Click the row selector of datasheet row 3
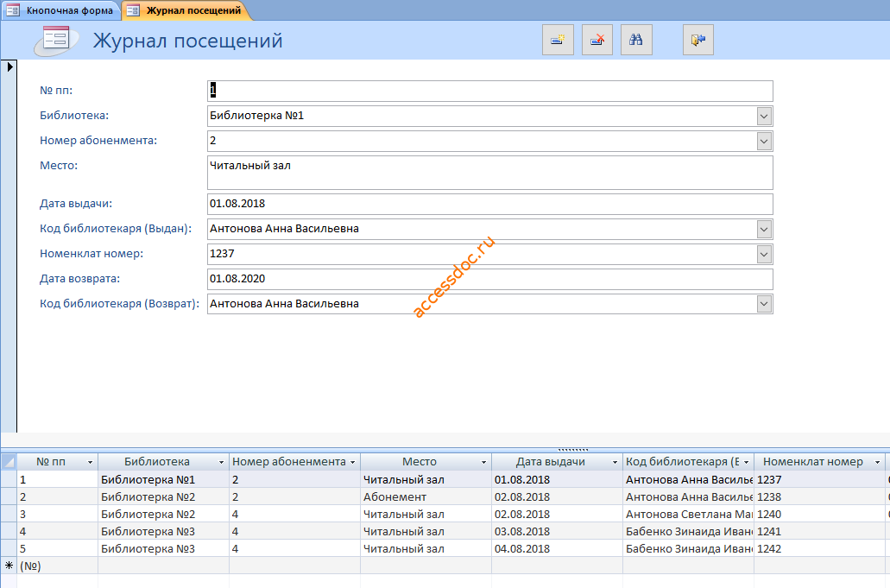The width and height of the screenshot is (890, 588). (9, 515)
